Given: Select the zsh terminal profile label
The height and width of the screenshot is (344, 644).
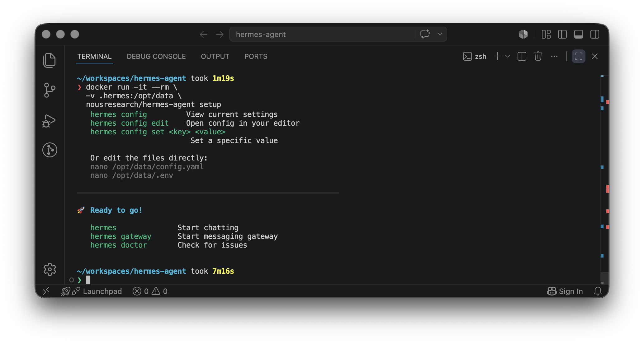Looking at the screenshot, I should tap(475, 56).
